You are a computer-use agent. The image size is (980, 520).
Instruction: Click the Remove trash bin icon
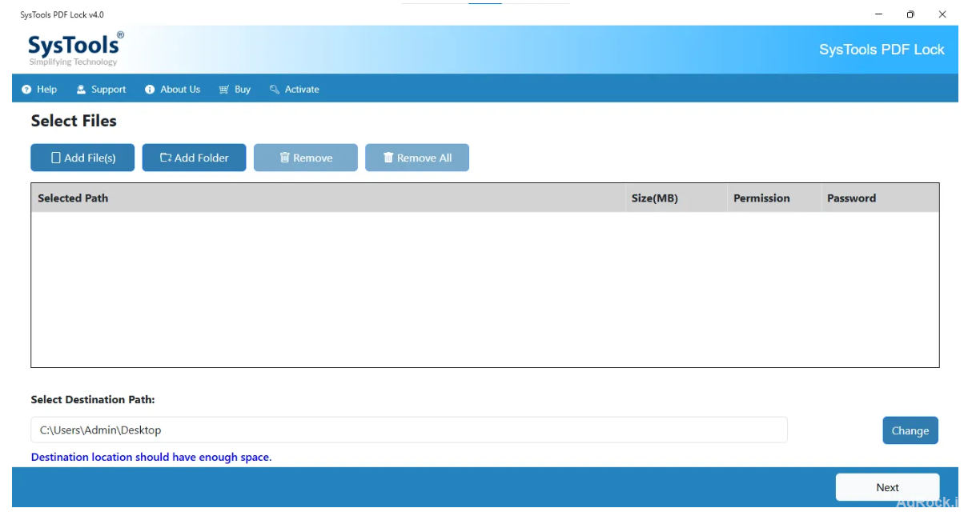click(285, 158)
